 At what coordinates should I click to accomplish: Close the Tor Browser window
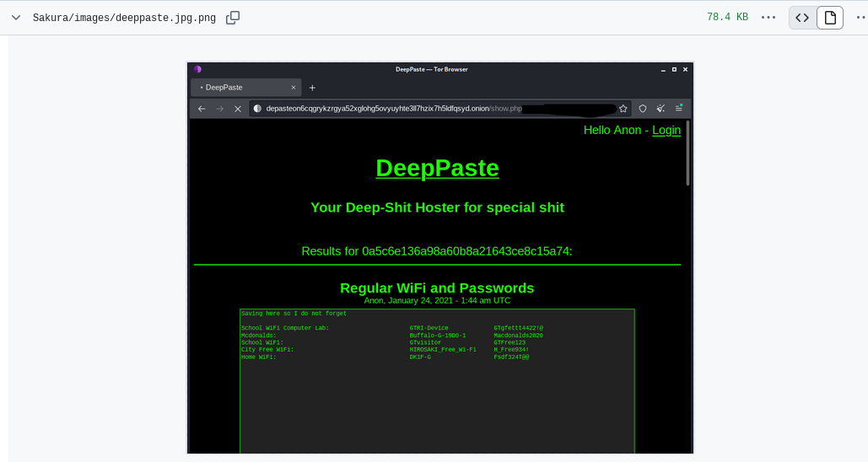click(x=685, y=70)
